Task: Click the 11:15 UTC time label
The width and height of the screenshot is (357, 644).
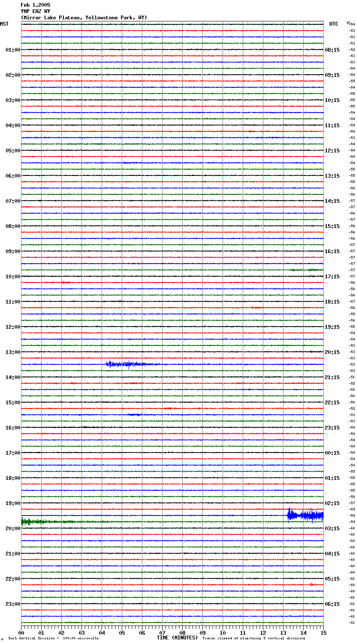Action: (x=332, y=126)
